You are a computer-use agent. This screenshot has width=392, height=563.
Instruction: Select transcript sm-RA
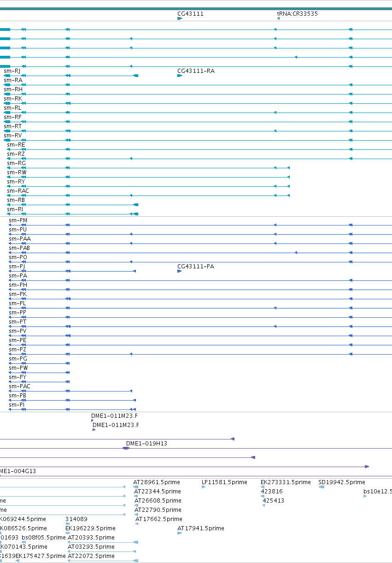[13, 80]
